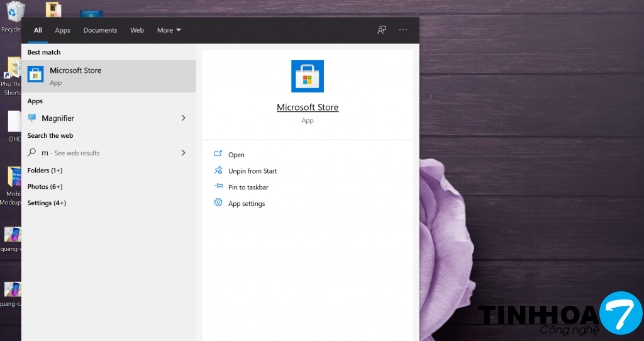Expand web results chevron for 'm'
The height and width of the screenshot is (341, 644).
tap(183, 153)
